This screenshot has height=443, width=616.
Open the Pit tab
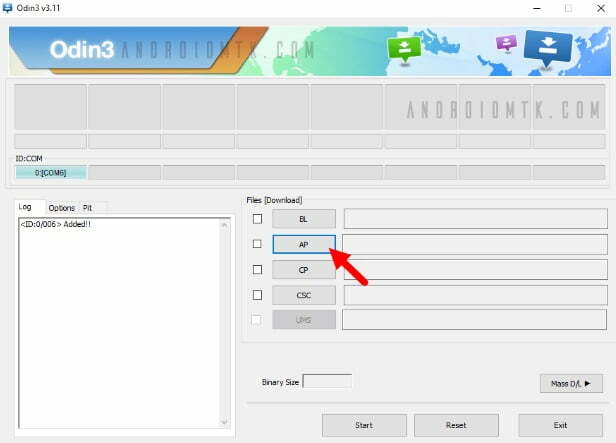[x=88, y=208]
